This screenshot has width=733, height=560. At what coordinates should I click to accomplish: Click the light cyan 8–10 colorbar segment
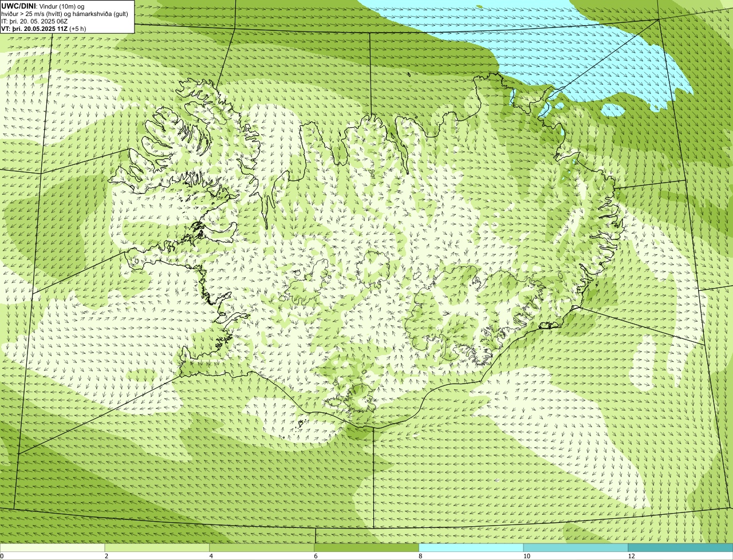[x=472, y=547]
